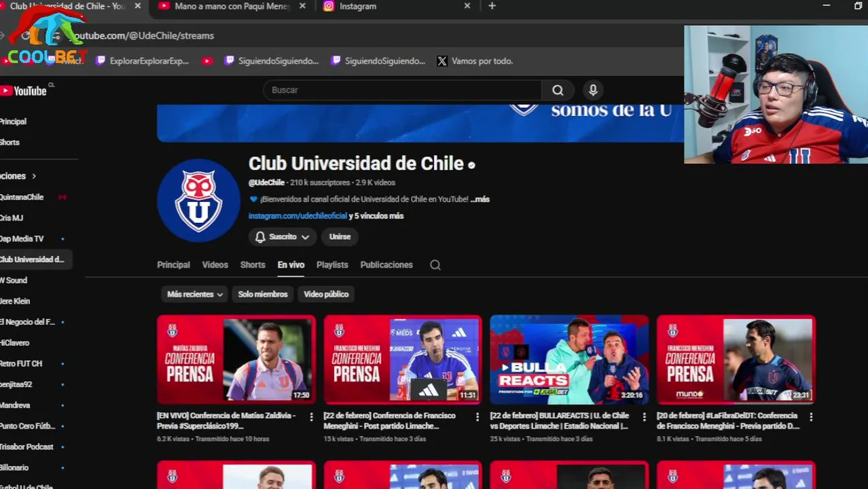Viewport: 868px width, 489px height.
Task: Open Conferencia de Matías Zaldivia video title
Action: [x=226, y=421]
